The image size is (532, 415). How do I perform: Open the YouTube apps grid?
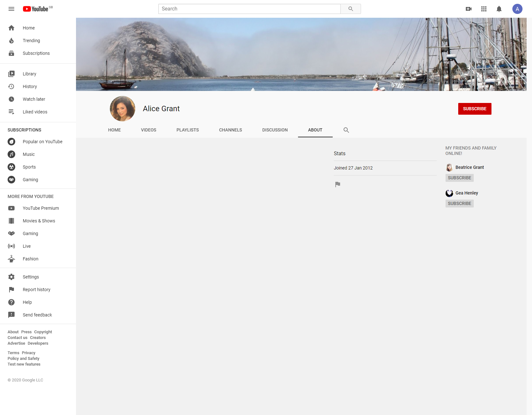tap(484, 9)
